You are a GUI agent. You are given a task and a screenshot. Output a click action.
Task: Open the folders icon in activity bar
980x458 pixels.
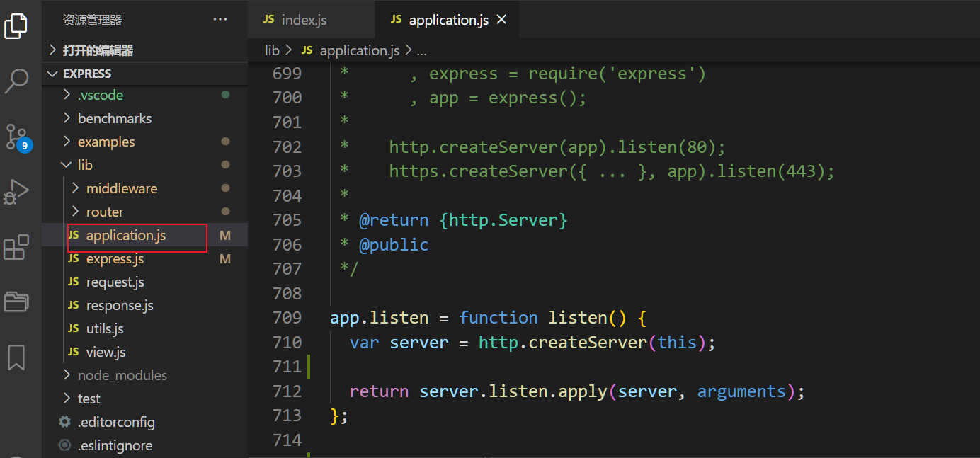pos(16,302)
